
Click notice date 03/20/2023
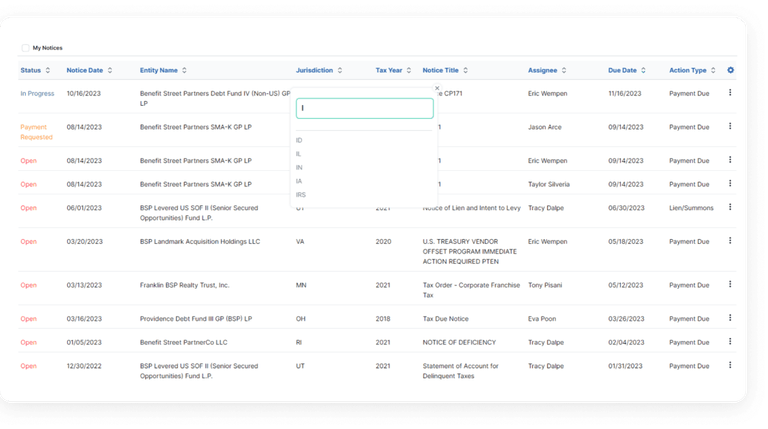[x=84, y=242]
